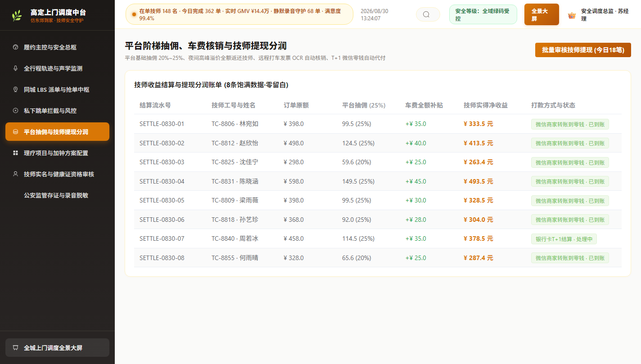Screen dimensions: 641x364
Task: Click the 平台抽佣 (25%) column header
Action: tap(364, 105)
